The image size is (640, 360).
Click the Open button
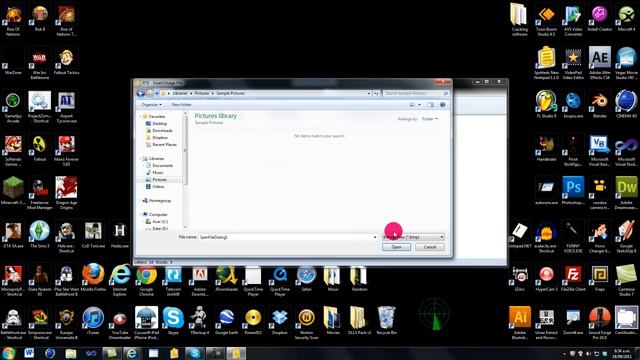(396, 247)
